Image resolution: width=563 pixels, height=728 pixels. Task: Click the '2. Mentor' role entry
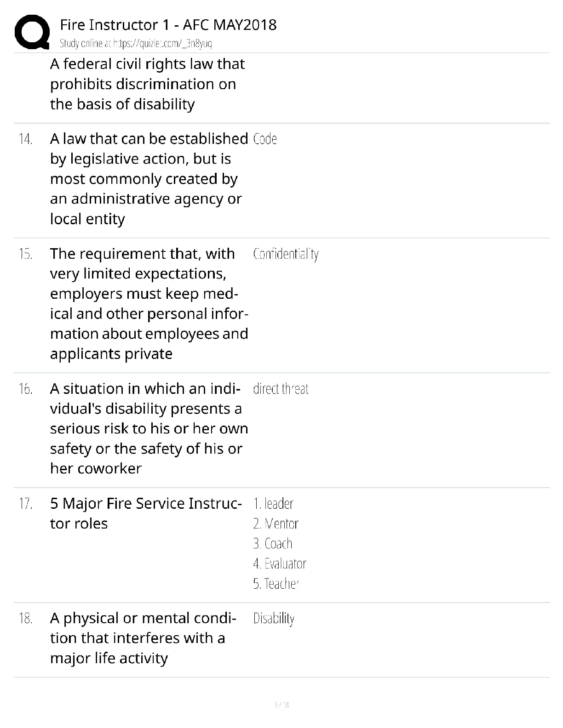pos(276,523)
